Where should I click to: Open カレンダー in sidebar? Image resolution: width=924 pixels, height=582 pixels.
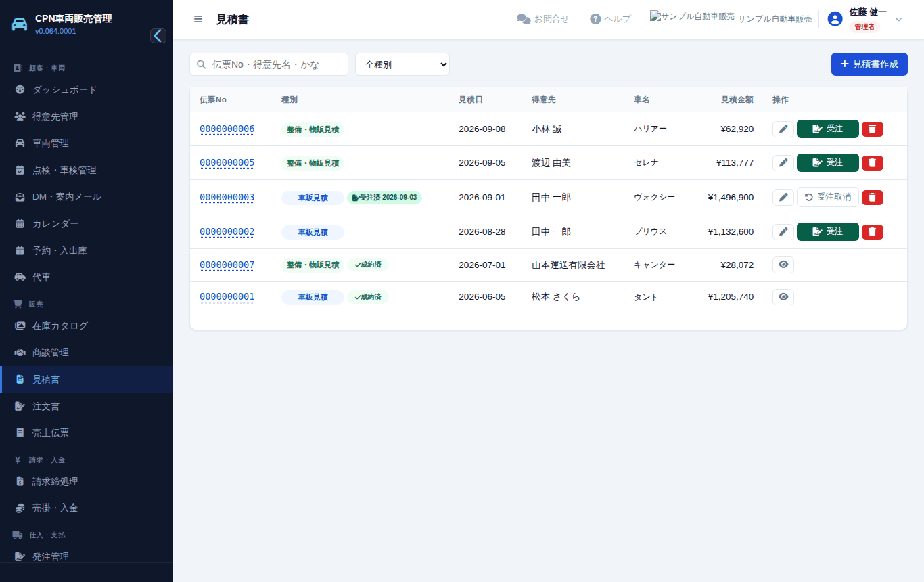tap(87, 224)
